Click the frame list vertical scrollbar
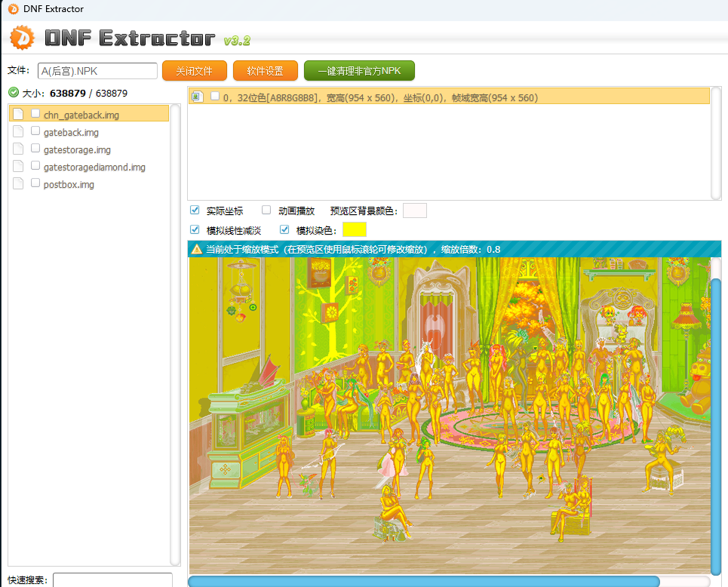 [716, 143]
